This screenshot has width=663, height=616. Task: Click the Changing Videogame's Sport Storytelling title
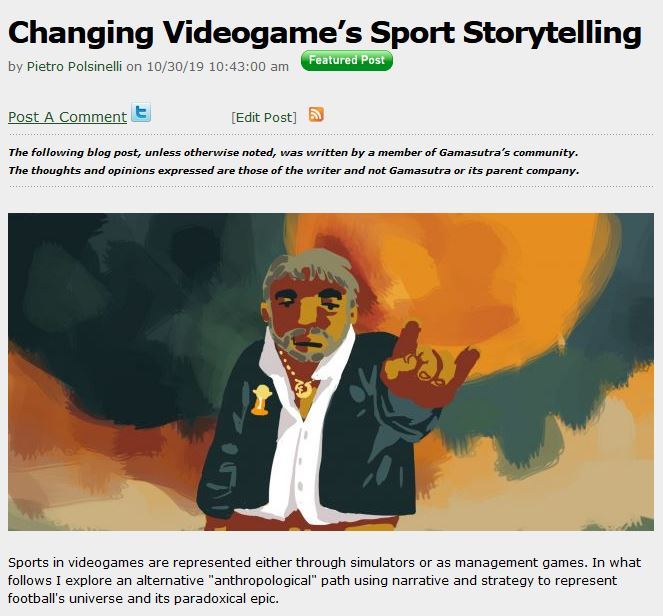coord(325,33)
